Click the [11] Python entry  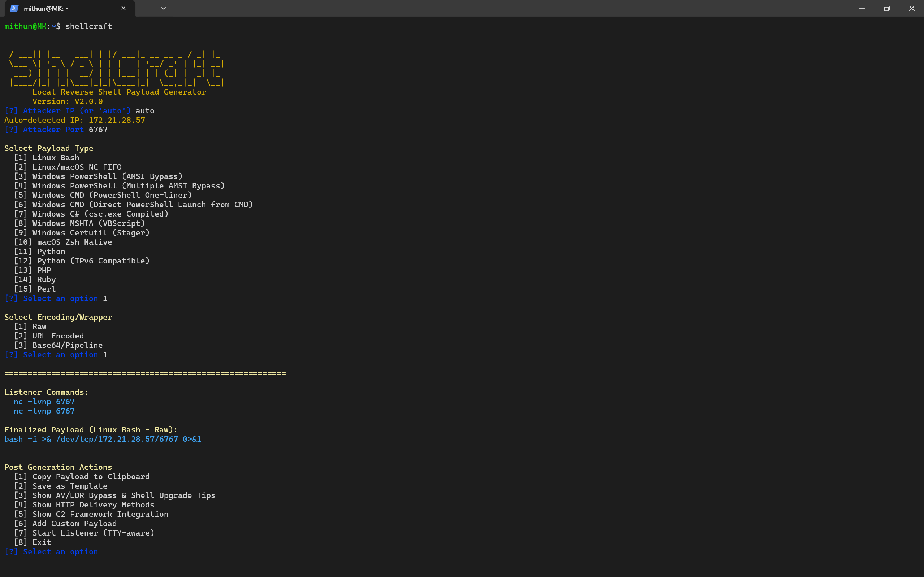point(40,252)
